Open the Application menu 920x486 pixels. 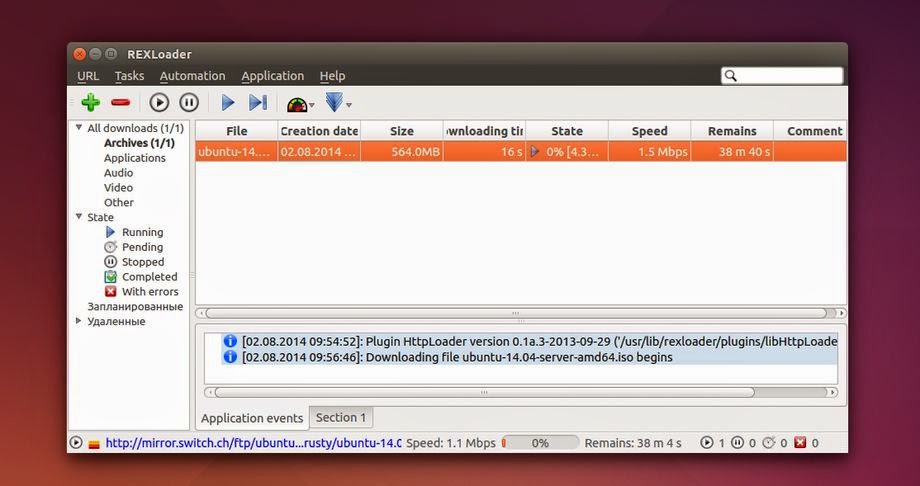click(272, 76)
